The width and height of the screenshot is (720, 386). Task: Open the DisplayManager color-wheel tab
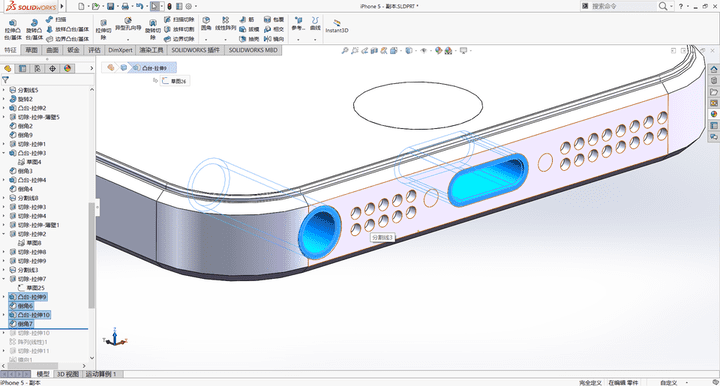coord(68,68)
